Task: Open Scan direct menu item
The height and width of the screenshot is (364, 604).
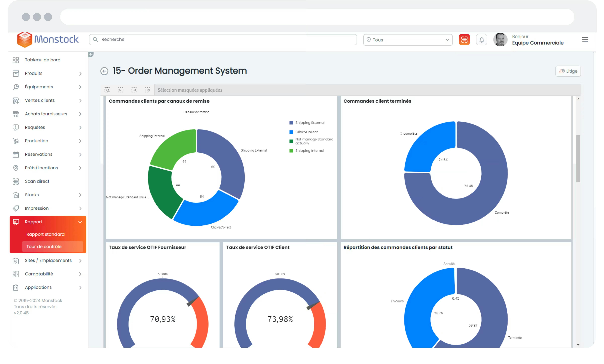Action: click(37, 181)
